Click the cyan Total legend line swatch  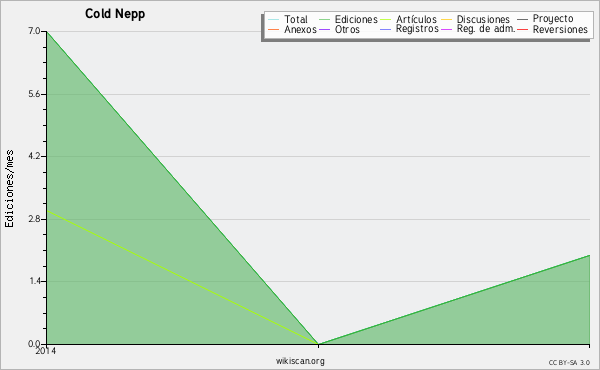[x=274, y=20]
